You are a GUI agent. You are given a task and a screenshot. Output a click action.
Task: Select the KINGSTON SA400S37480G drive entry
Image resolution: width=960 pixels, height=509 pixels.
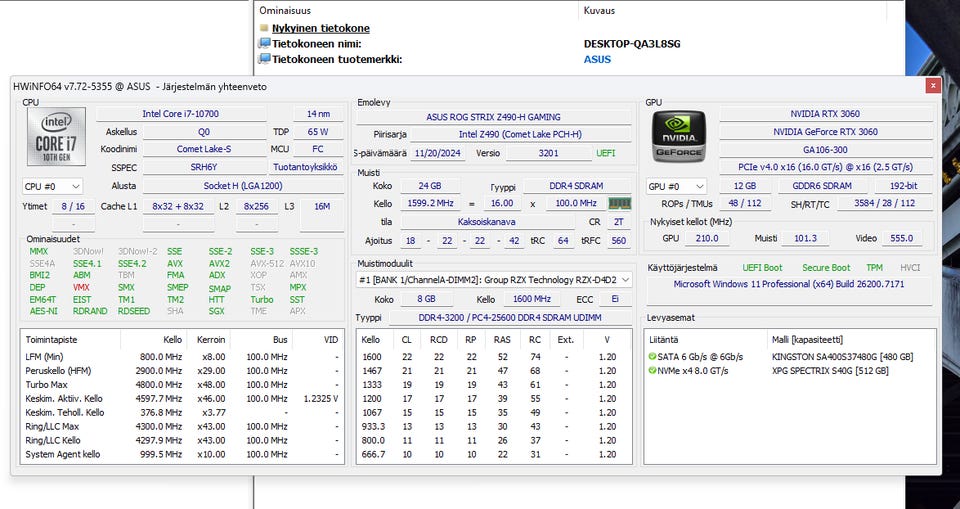(x=830, y=356)
